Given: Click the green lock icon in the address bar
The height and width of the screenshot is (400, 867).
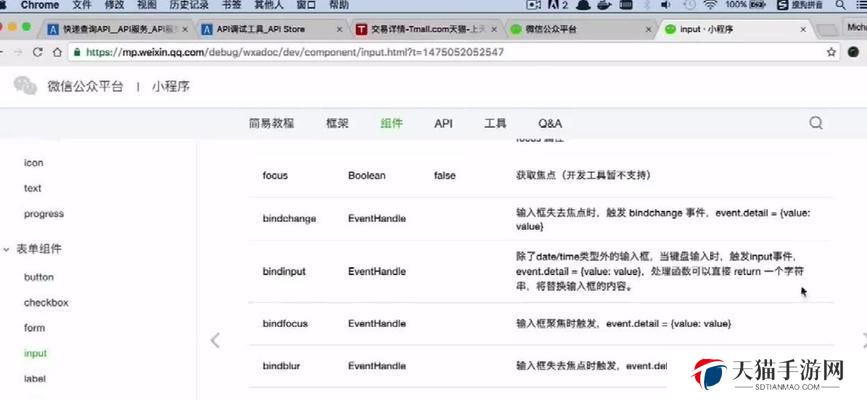Looking at the screenshot, I should pyautogui.click(x=75, y=52).
